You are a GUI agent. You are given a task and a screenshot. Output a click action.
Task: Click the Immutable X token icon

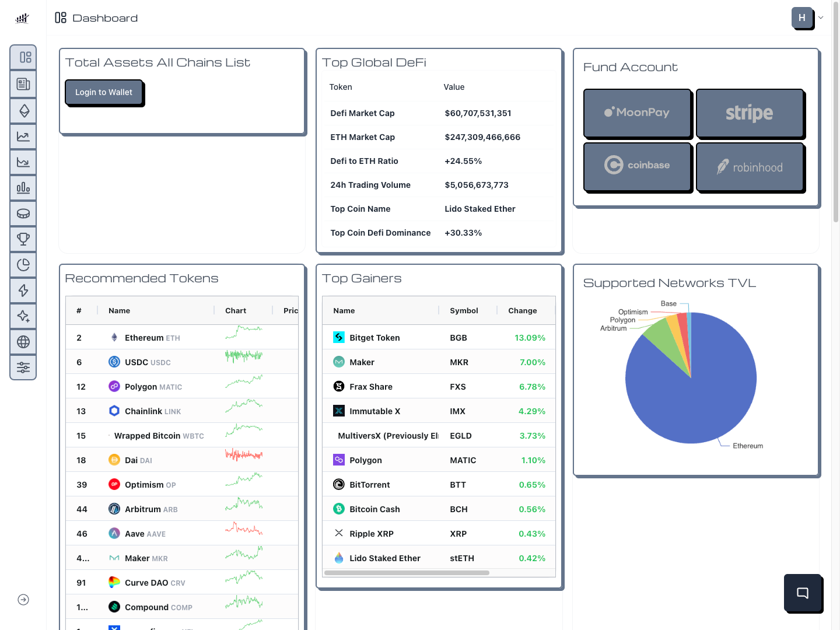[339, 411]
